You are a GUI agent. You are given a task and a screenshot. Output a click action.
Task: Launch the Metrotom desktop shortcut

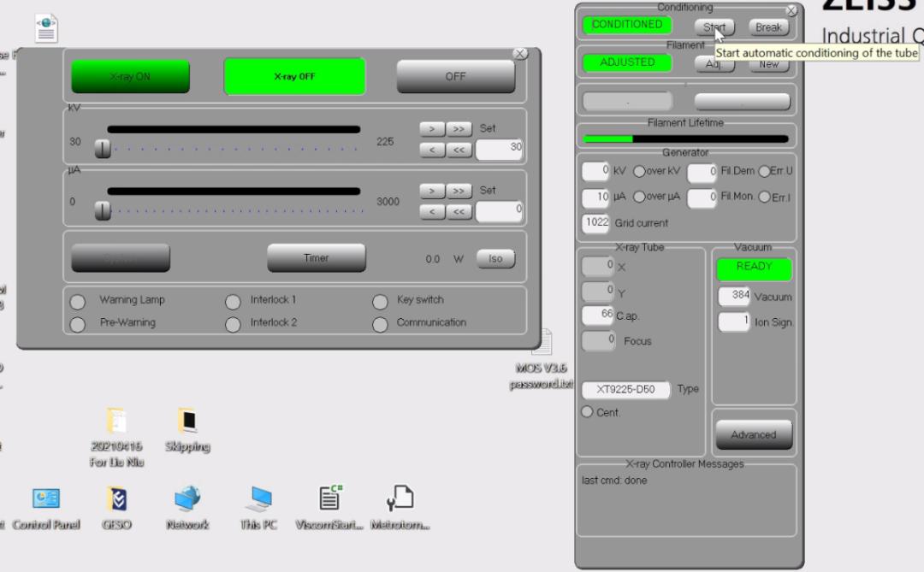[x=400, y=498]
